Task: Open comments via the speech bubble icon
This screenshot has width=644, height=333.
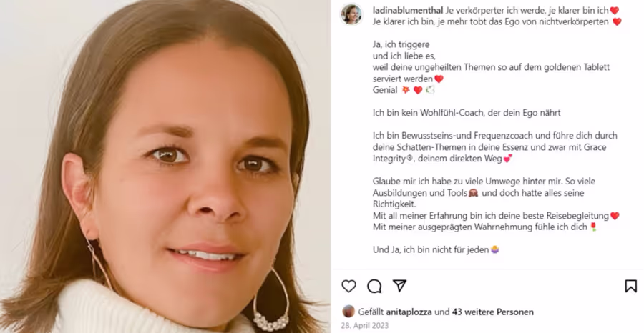Action: pos(374,286)
